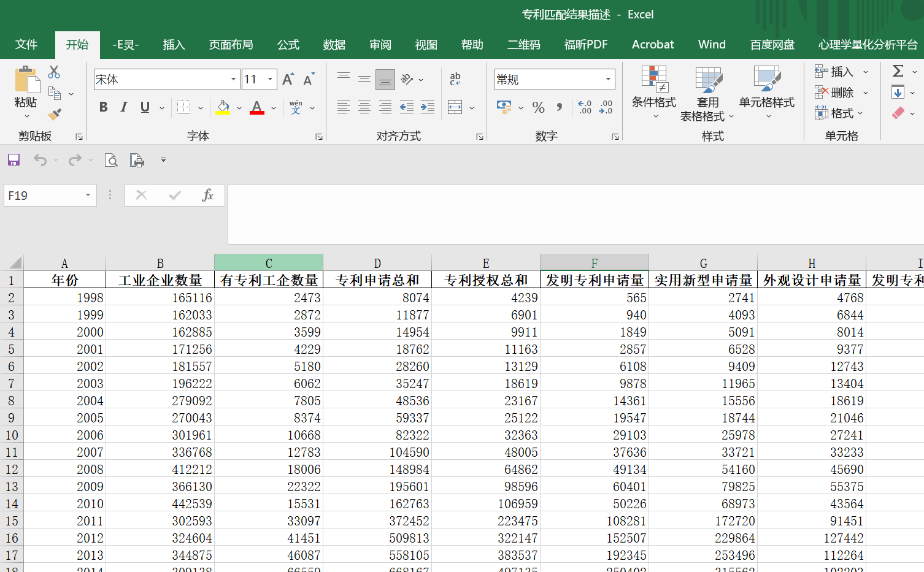Switch to the 插入 ribbon tab

(x=174, y=45)
